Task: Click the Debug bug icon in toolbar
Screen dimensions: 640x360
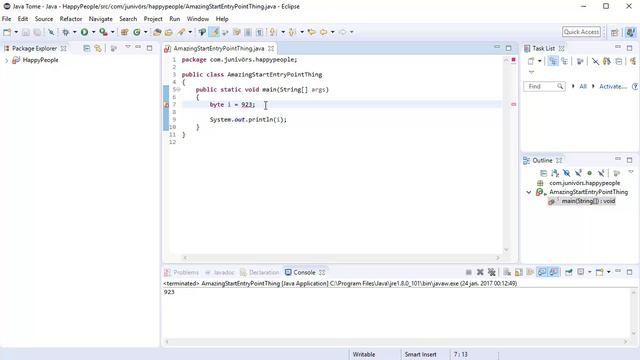Action: (x=66, y=32)
